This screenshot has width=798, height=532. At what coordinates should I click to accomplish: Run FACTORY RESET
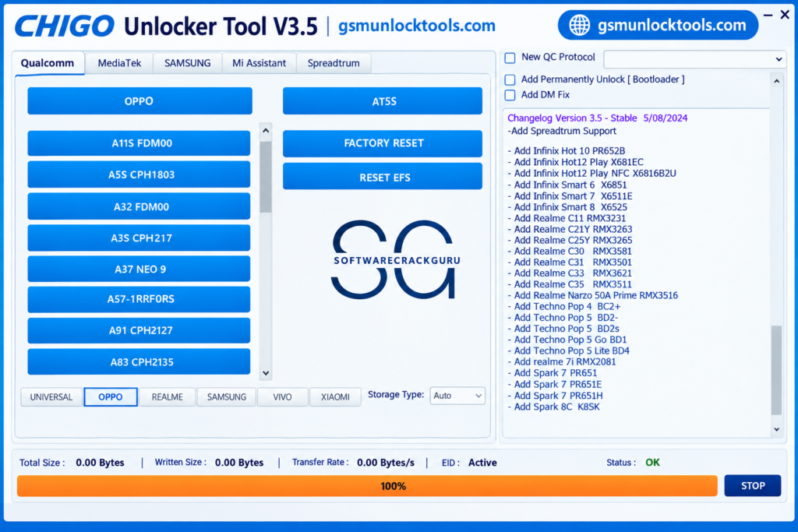382,143
